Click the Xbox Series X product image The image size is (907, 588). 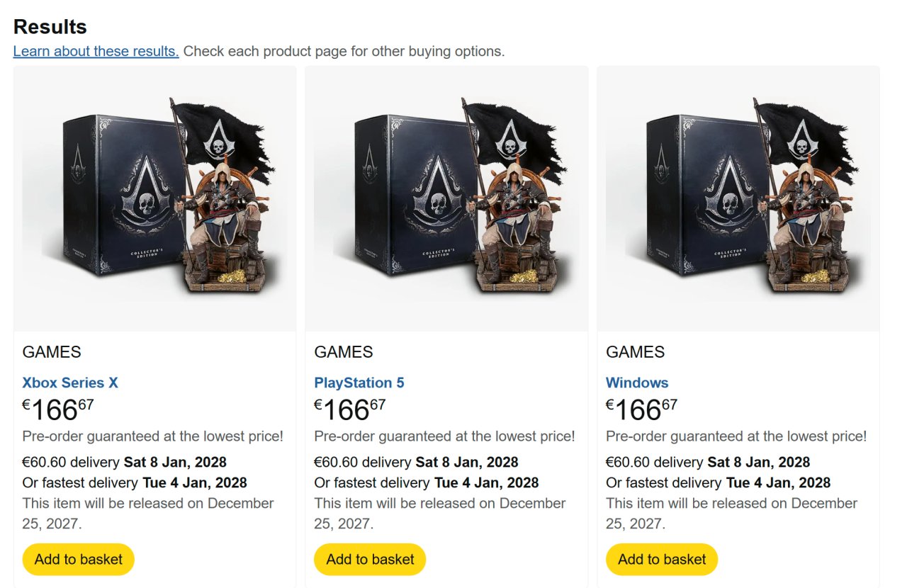tap(154, 198)
